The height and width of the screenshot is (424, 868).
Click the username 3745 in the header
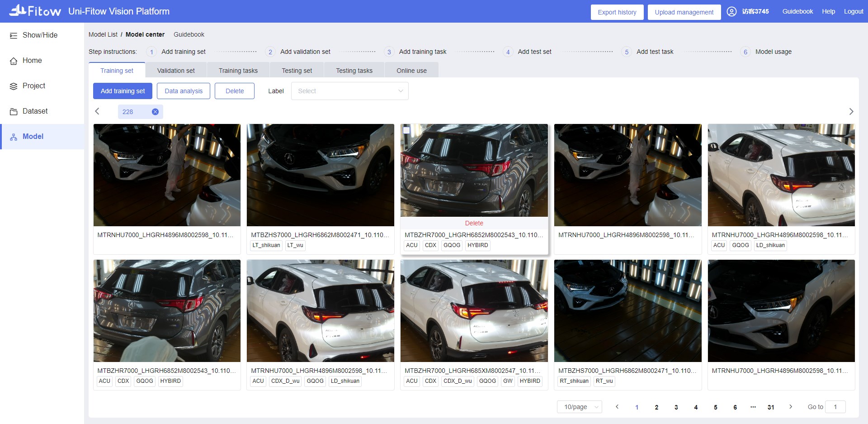(755, 11)
